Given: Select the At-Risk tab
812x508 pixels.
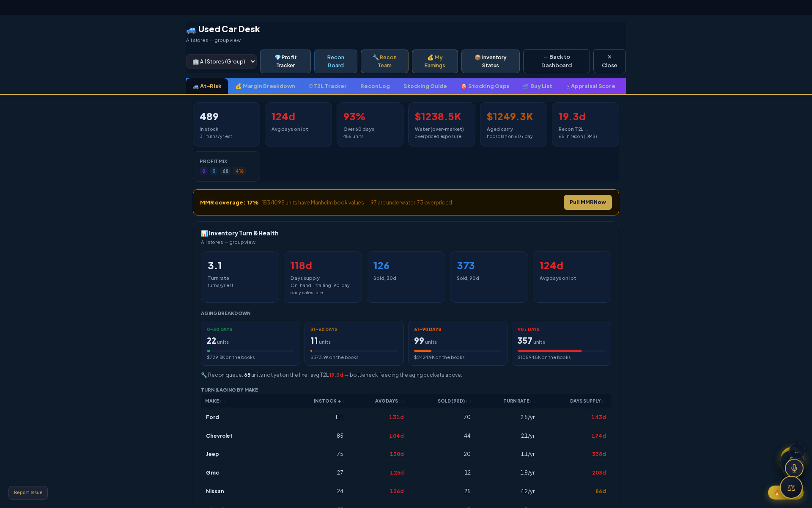Looking at the screenshot, I should [x=207, y=86].
